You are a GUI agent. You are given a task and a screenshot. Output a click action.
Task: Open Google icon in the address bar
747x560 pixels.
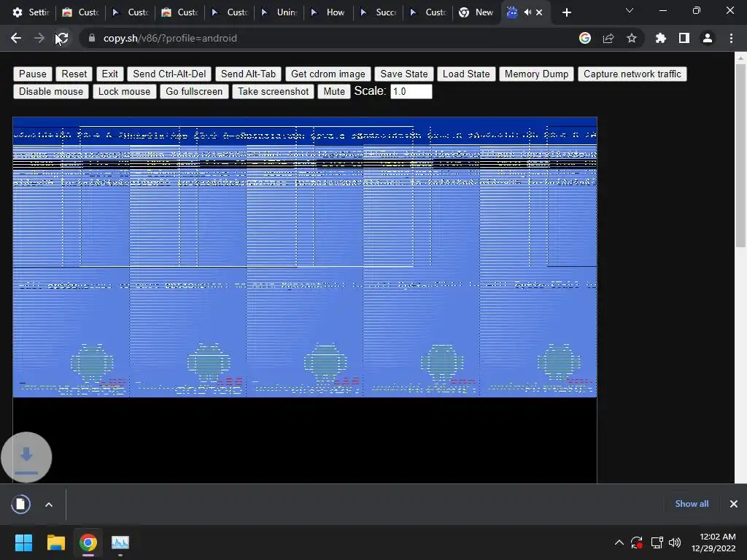[x=585, y=38]
